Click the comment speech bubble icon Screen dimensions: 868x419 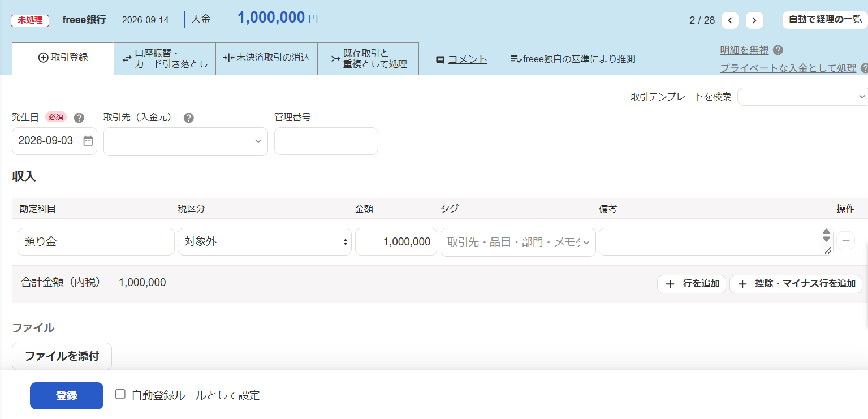[440, 59]
